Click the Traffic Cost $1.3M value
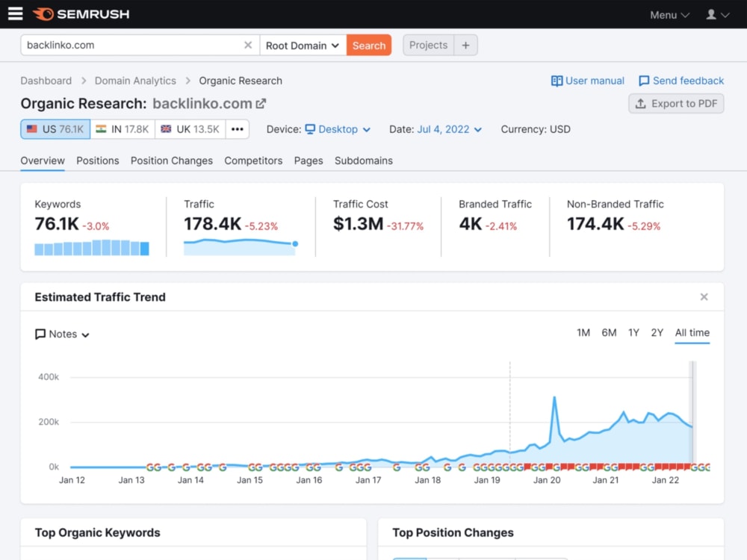 [359, 224]
